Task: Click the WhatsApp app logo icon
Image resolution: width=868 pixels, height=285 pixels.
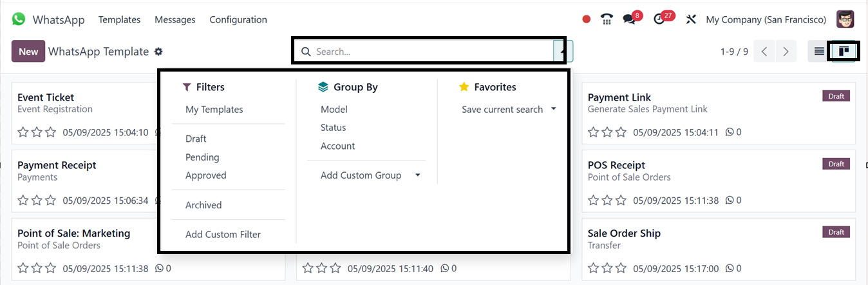Action: [x=19, y=19]
